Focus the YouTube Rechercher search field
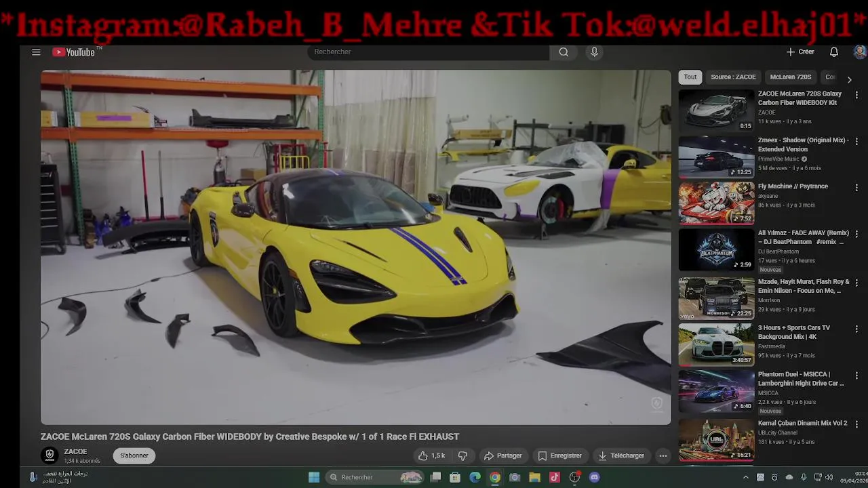 (x=429, y=52)
